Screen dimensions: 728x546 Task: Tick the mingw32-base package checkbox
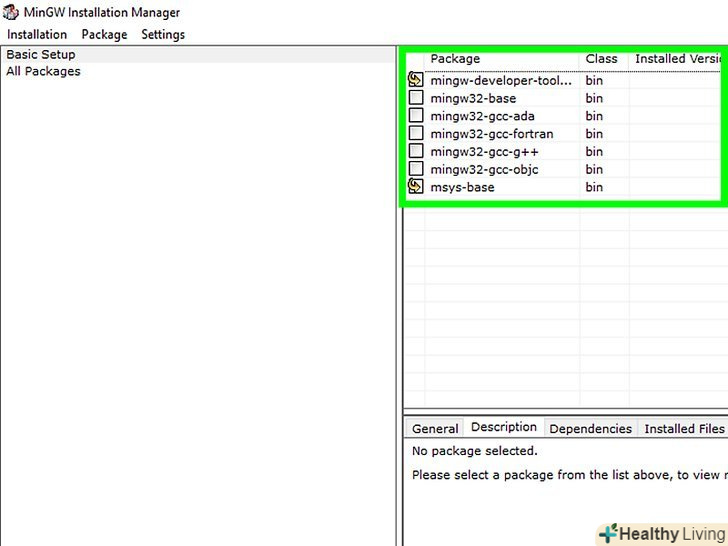coord(416,98)
